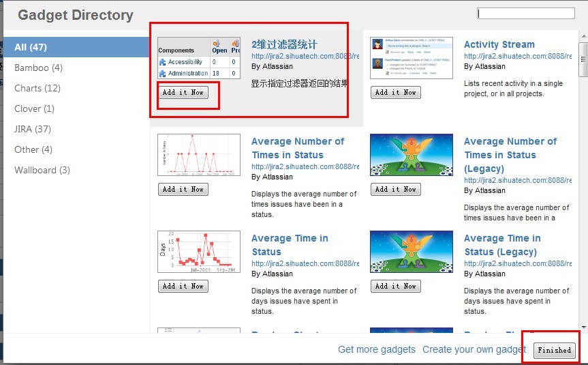The width and height of the screenshot is (588, 365).
Task: Open Average Number of Times in Status (Legacy) title
Action: [x=510, y=155]
